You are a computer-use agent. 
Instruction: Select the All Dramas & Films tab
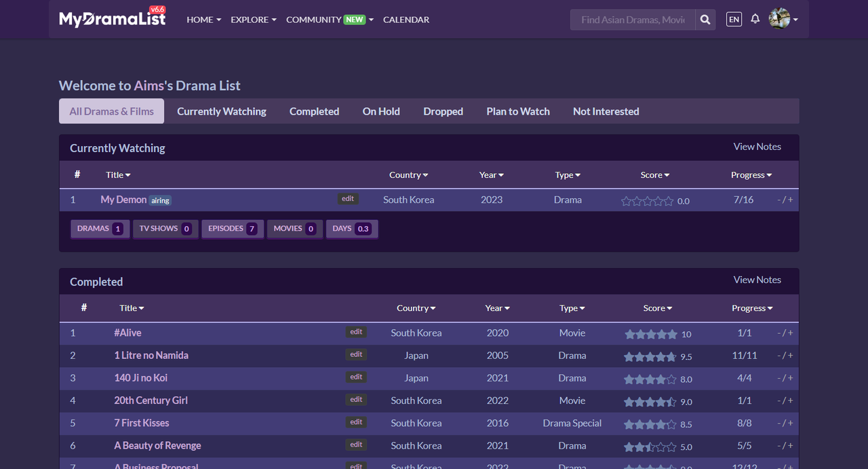111,111
